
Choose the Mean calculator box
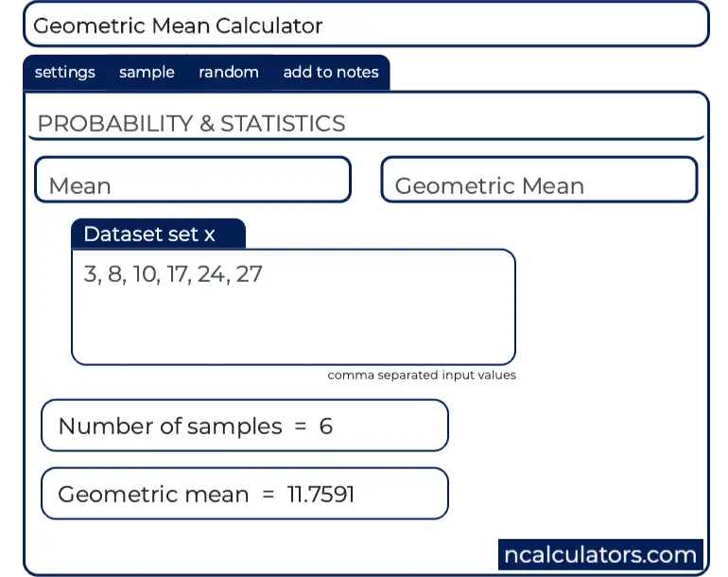pos(193,181)
